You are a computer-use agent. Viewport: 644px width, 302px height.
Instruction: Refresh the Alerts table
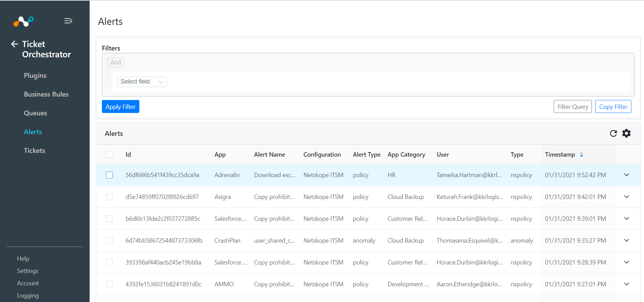pyautogui.click(x=613, y=133)
